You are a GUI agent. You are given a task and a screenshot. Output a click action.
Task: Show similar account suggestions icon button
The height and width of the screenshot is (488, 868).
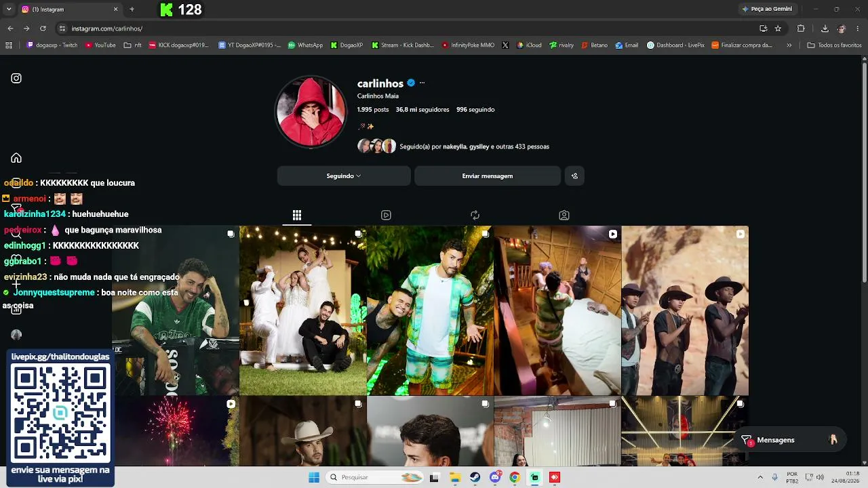[x=574, y=176]
